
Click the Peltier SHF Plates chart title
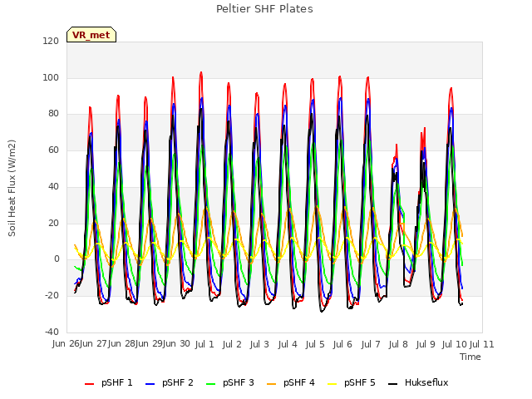pos(264,9)
